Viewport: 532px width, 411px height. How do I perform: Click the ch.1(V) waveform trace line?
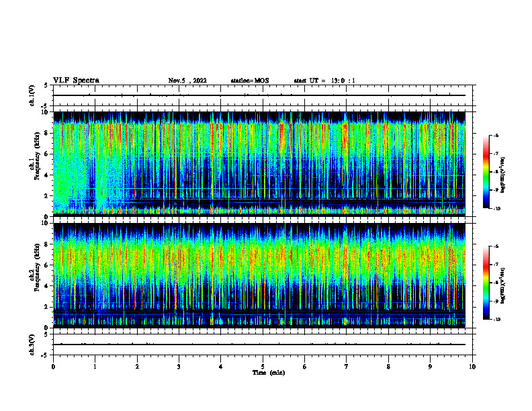click(259, 95)
